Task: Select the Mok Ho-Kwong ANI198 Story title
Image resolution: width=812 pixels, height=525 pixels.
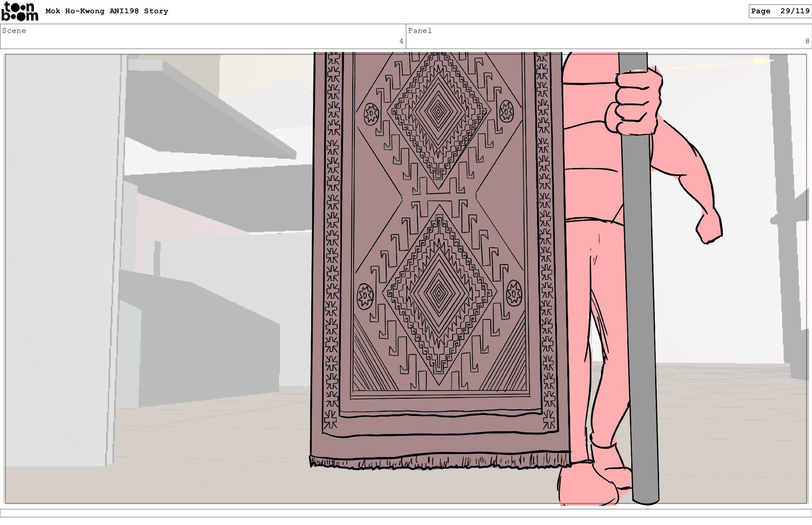Action: click(x=107, y=11)
